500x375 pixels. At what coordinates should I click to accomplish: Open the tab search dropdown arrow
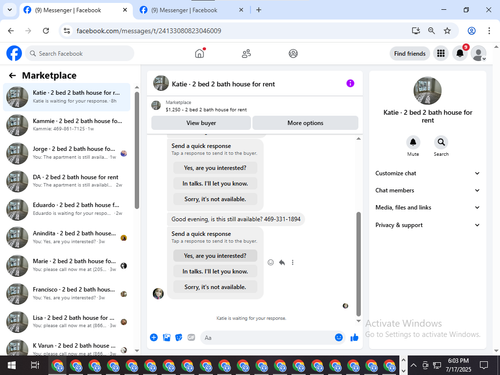[10, 10]
